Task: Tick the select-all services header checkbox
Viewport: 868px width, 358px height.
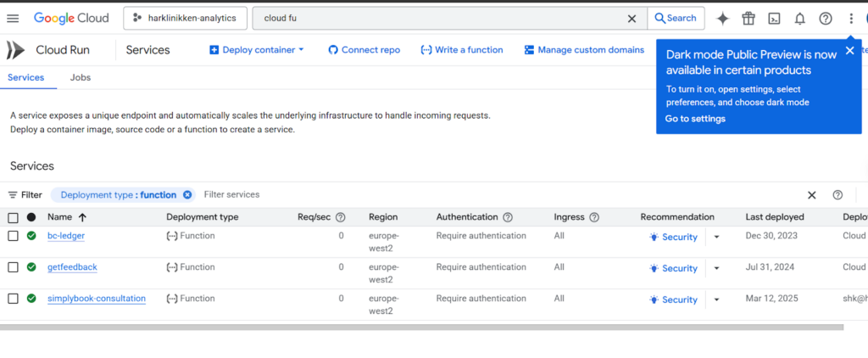Action: pos(13,217)
